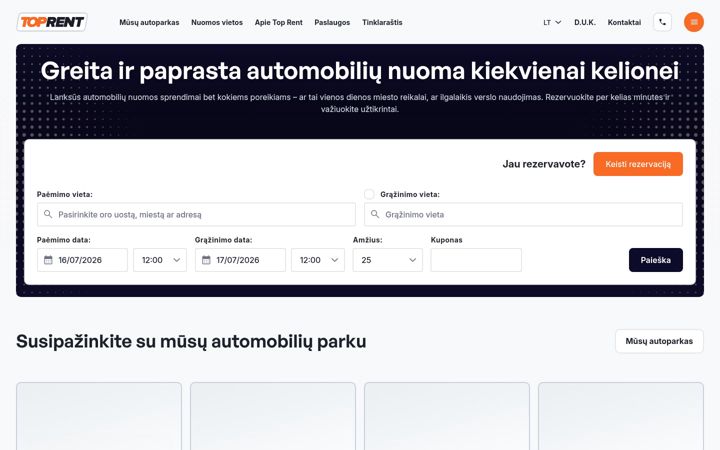The height and width of the screenshot is (450, 720).
Task: Click the main hero heading text
Action: [360, 71]
